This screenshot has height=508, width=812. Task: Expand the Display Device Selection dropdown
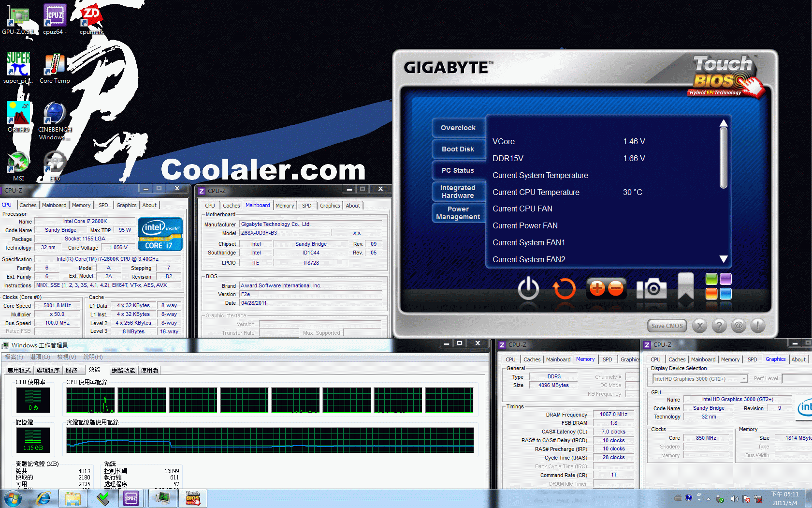point(744,379)
